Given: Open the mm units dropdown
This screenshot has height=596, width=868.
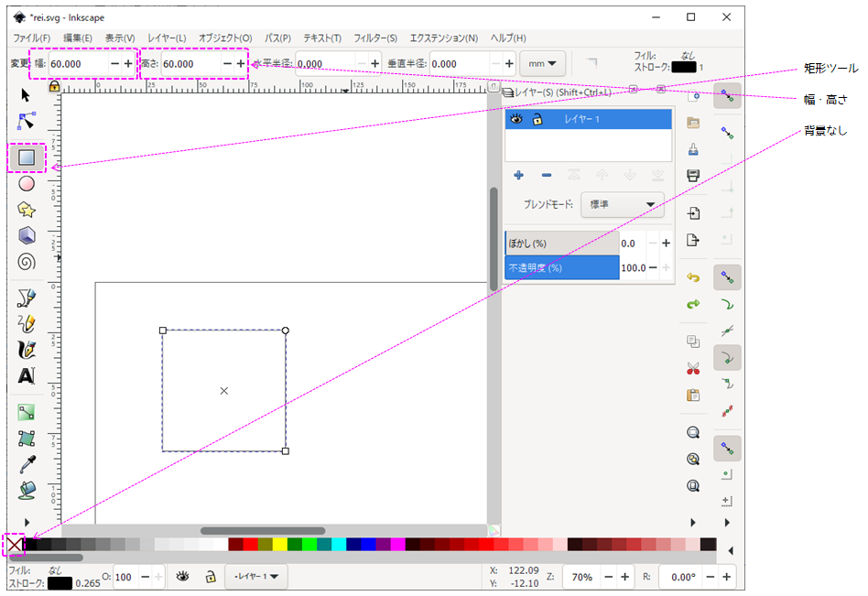Looking at the screenshot, I should (542, 64).
